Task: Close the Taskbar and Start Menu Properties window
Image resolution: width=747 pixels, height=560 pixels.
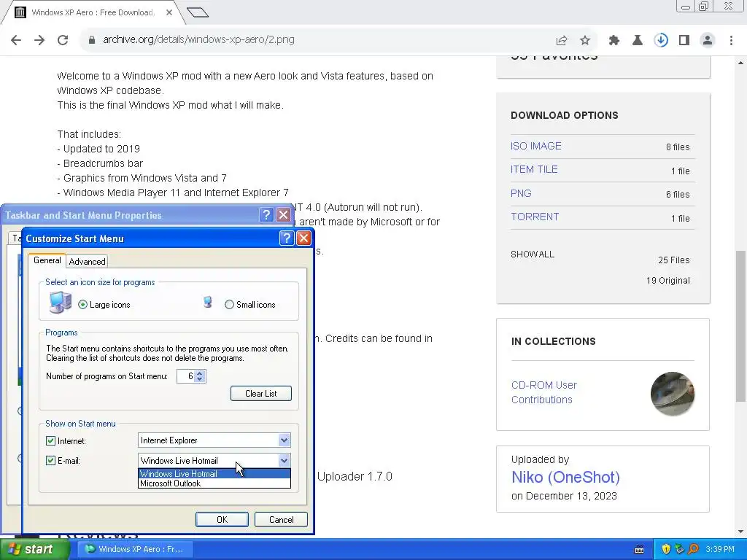Action: pyautogui.click(x=284, y=215)
